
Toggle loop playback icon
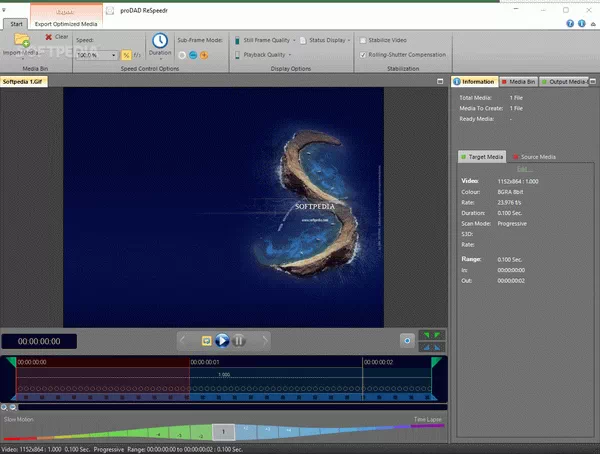coord(207,340)
